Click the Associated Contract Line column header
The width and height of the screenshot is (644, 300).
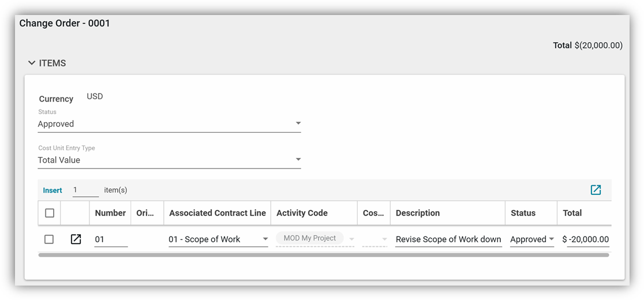[217, 213]
